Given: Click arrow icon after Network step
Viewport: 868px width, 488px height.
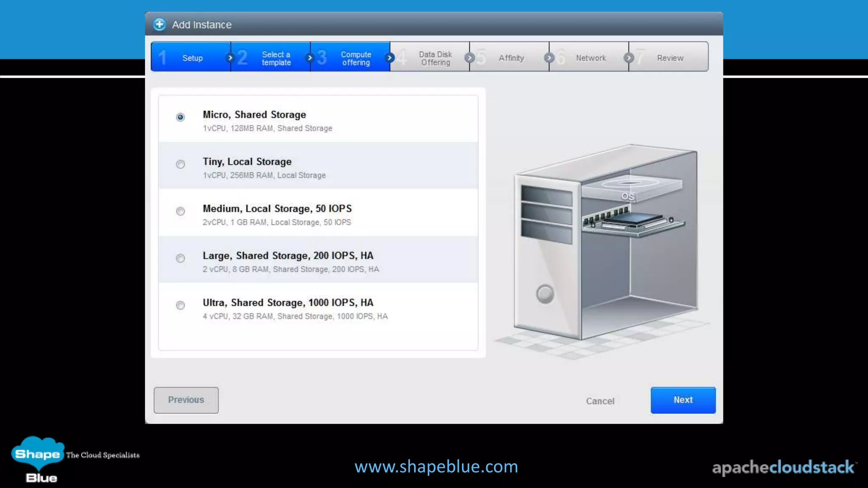Looking at the screenshot, I should [629, 57].
